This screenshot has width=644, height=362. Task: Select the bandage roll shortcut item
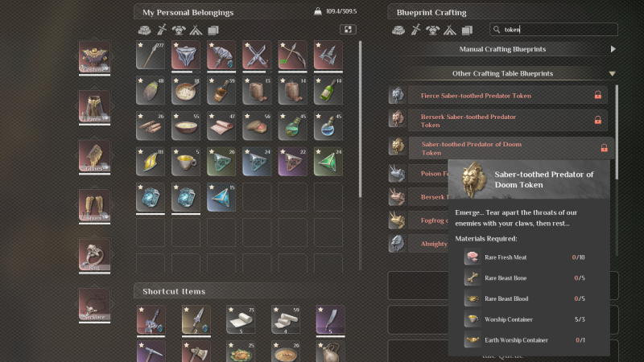point(241,319)
